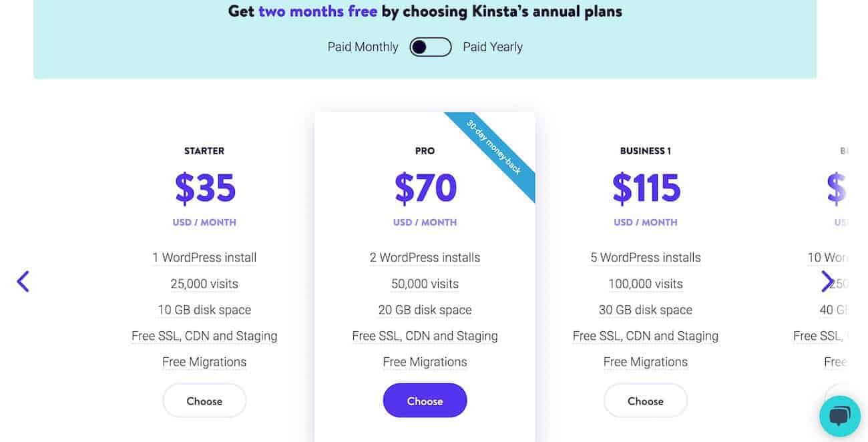Click Starter 'Free SSL, CDN and Staging'

point(204,336)
